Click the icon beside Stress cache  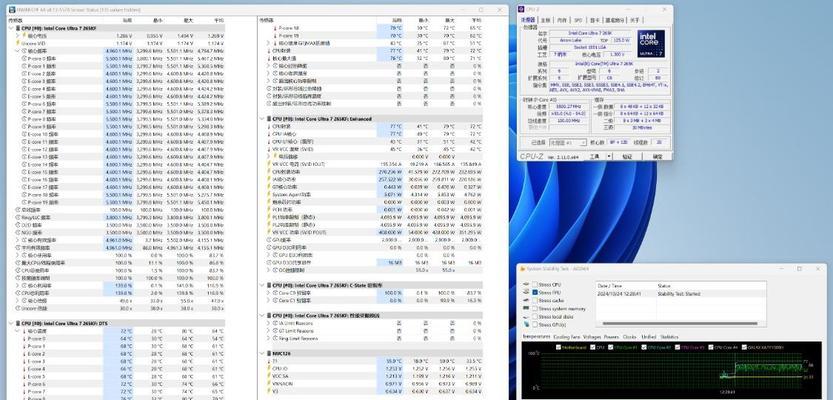click(526, 300)
